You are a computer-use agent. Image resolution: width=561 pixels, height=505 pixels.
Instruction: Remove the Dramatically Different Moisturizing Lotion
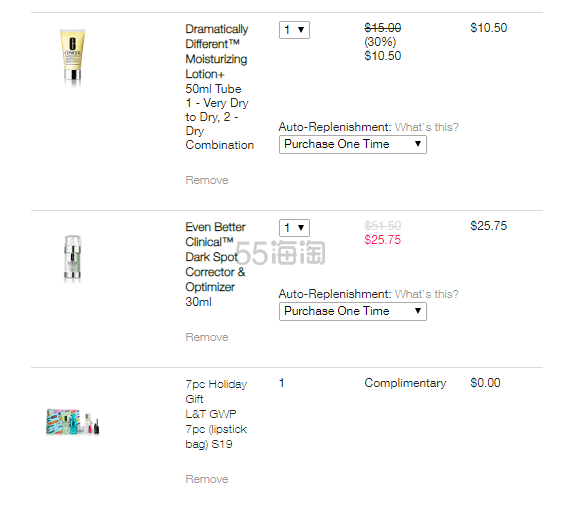[206, 180]
